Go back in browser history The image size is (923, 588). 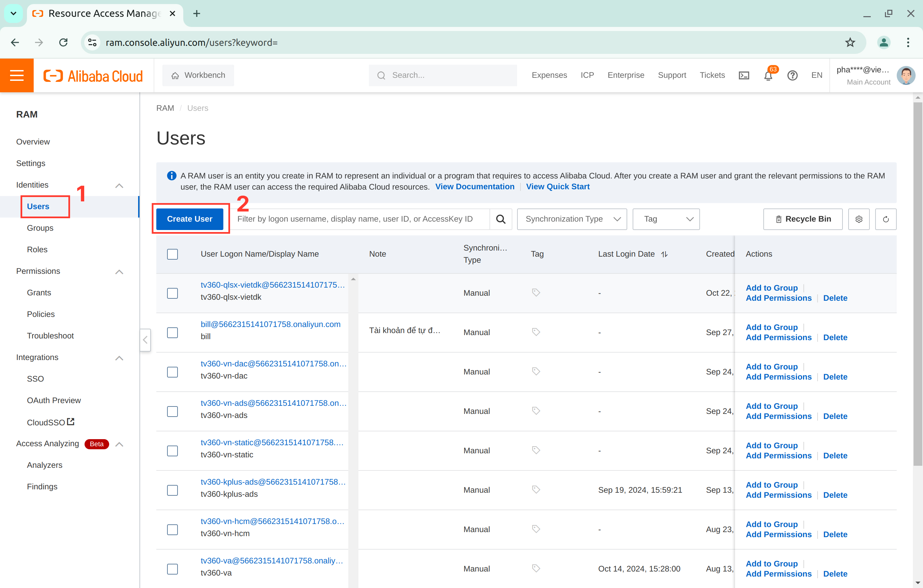coord(15,42)
